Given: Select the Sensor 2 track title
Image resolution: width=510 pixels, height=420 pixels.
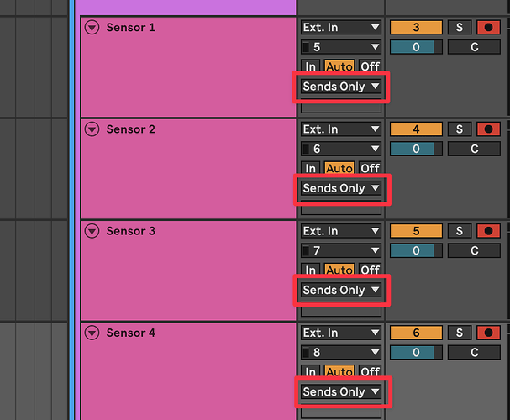Looking at the screenshot, I should tap(131, 129).
